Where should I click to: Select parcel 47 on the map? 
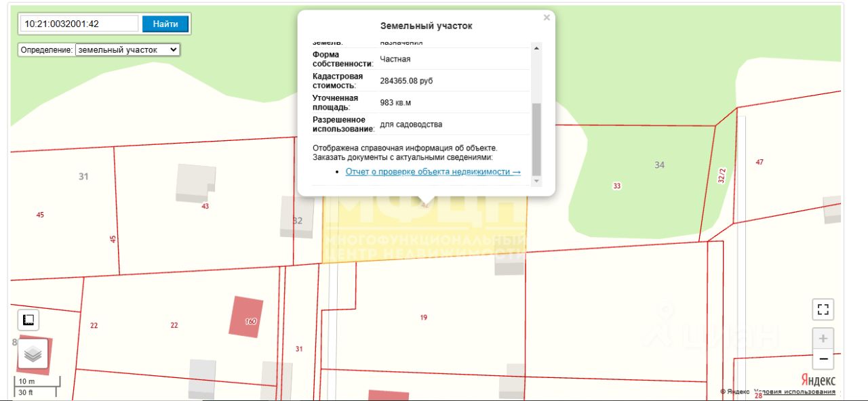[759, 162]
